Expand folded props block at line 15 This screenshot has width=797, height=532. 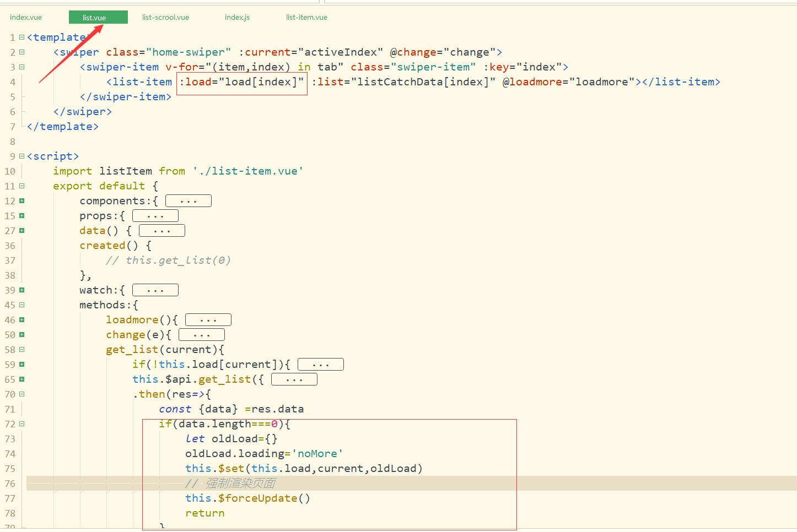22,216
